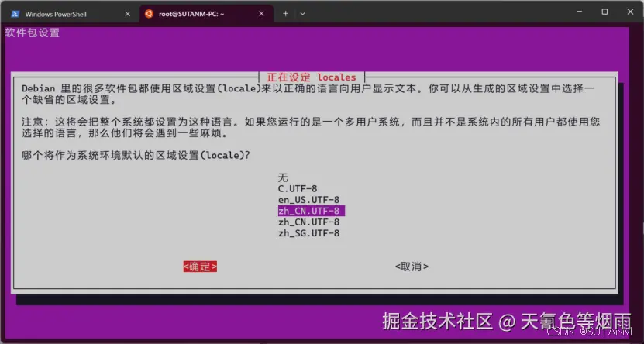This screenshot has width=644, height=344.
Task: Confirm with the <确定> button
Action: coord(200,267)
